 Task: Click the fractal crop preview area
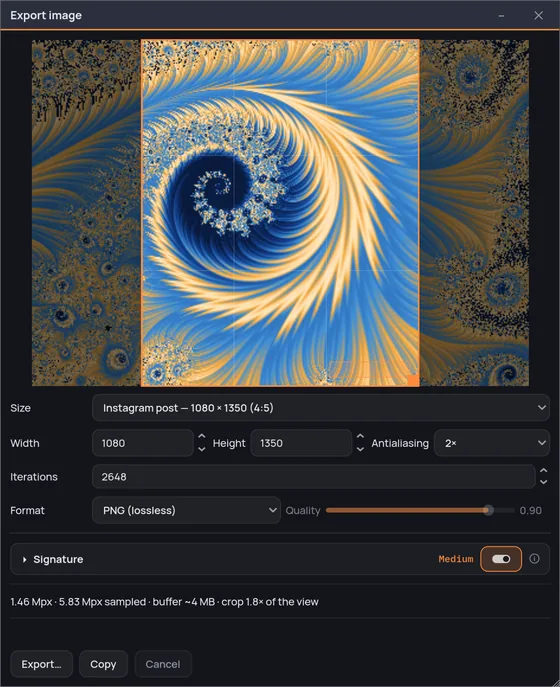tap(280, 213)
